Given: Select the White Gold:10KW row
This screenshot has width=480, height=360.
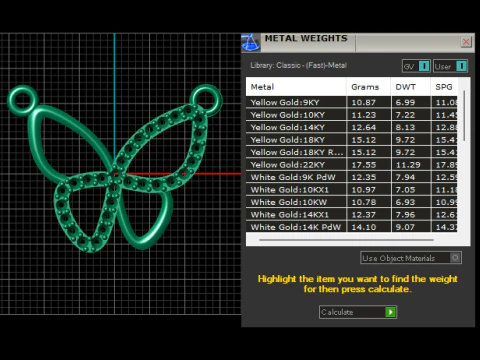Looking at the screenshot, I should (x=352, y=202).
